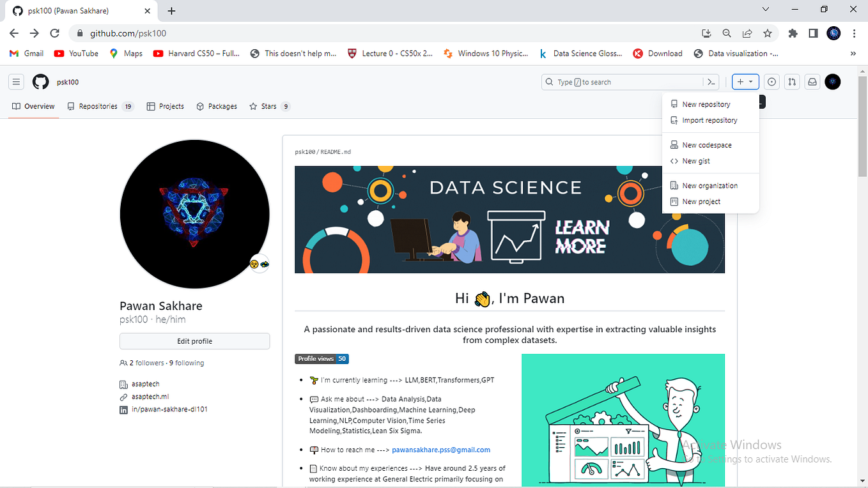Open the issues dashboard icon

click(771, 82)
